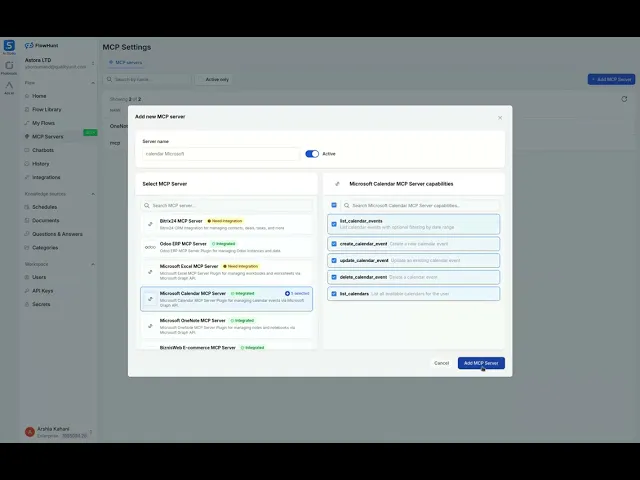Click the "mcp" row in the server list
Viewport: 640px width, 480px height.
click(x=115, y=143)
